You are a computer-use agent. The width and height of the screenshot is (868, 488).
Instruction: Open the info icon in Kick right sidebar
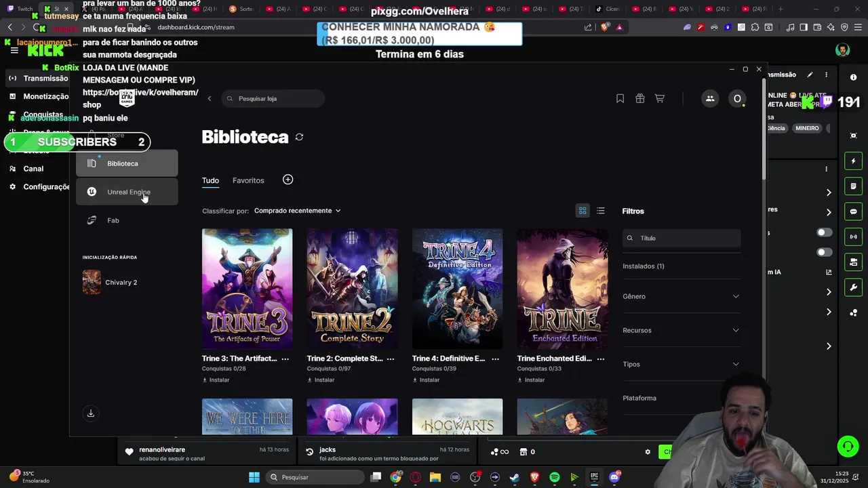853,77
